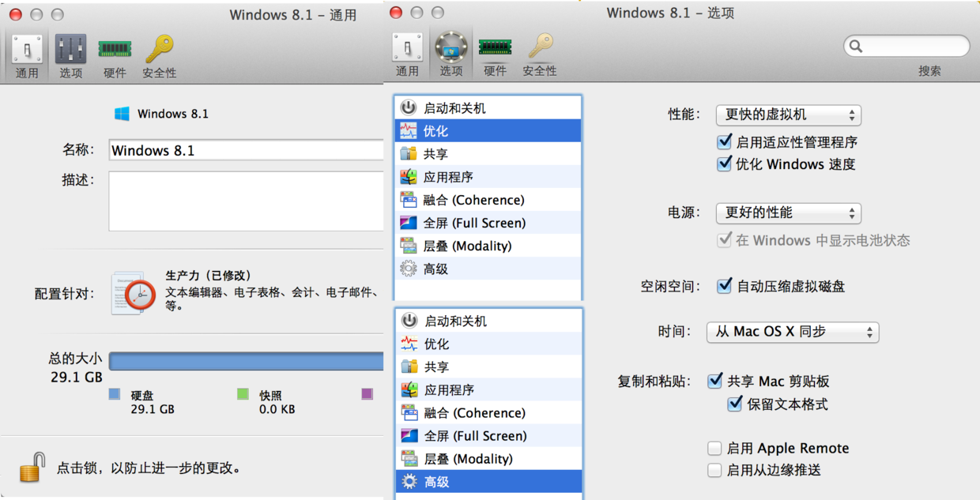Click the blue 总的大小 disk usage bar

pos(246,362)
